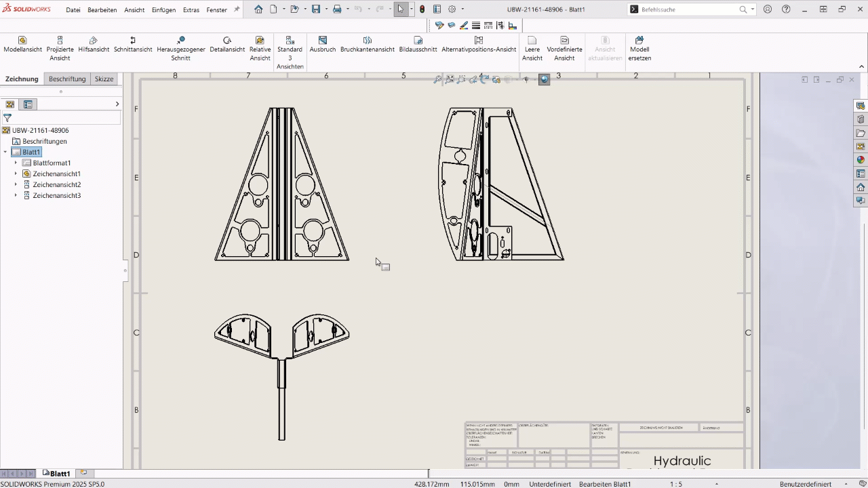Screen dimensions: 868x488
Task: Collapse the Blatt1 tree node
Action: coord(6,152)
